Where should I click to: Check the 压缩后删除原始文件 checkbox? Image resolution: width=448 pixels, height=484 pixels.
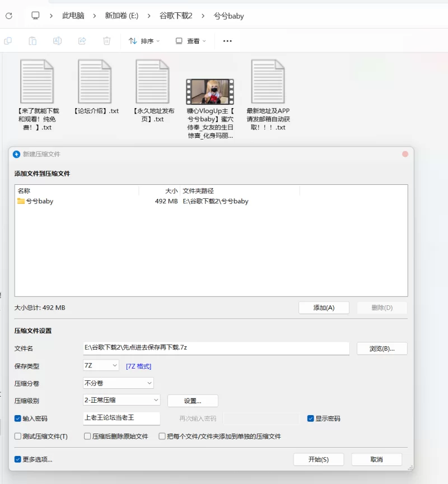[x=87, y=436]
